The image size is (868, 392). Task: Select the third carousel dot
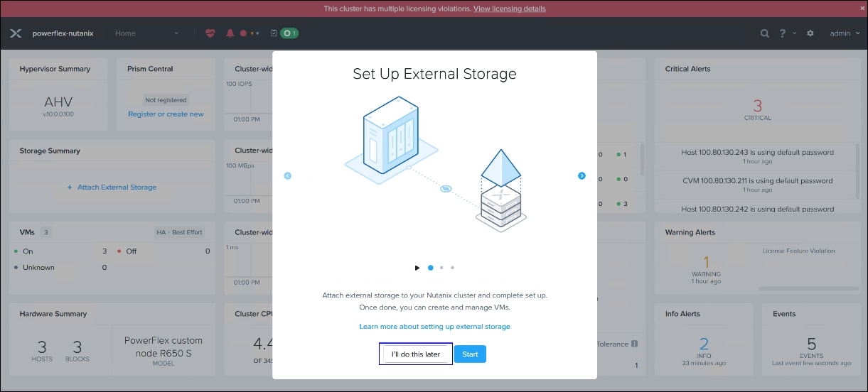point(452,268)
